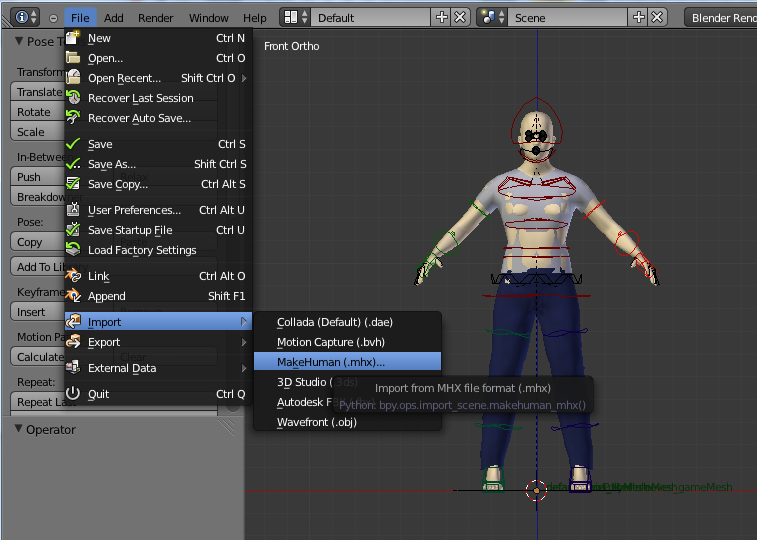Click the Save checkmark icon
The height and width of the screenshot is (540, 757).
point(73,144)
